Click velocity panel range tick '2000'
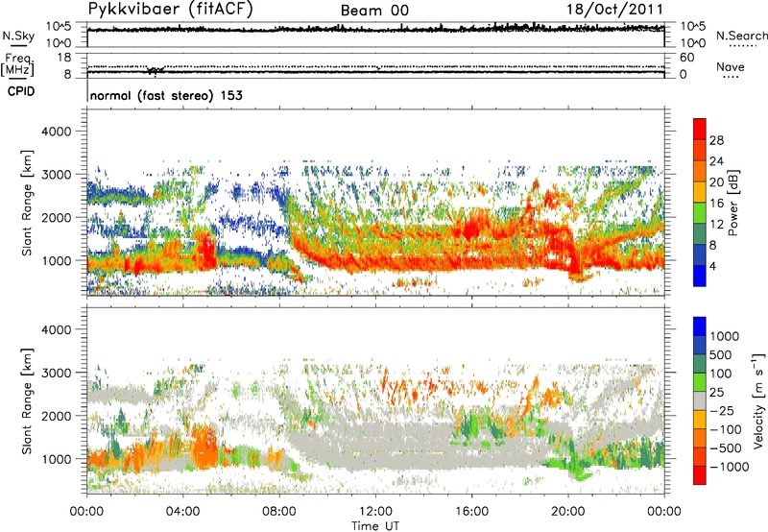This screenshot has width=768, height=532. 56,416
